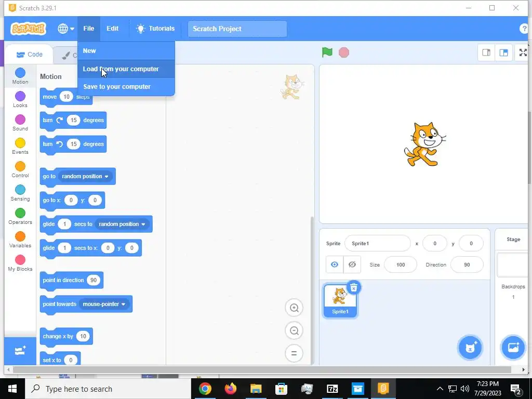
Task: Click the Direction value field
Action: 467,265
